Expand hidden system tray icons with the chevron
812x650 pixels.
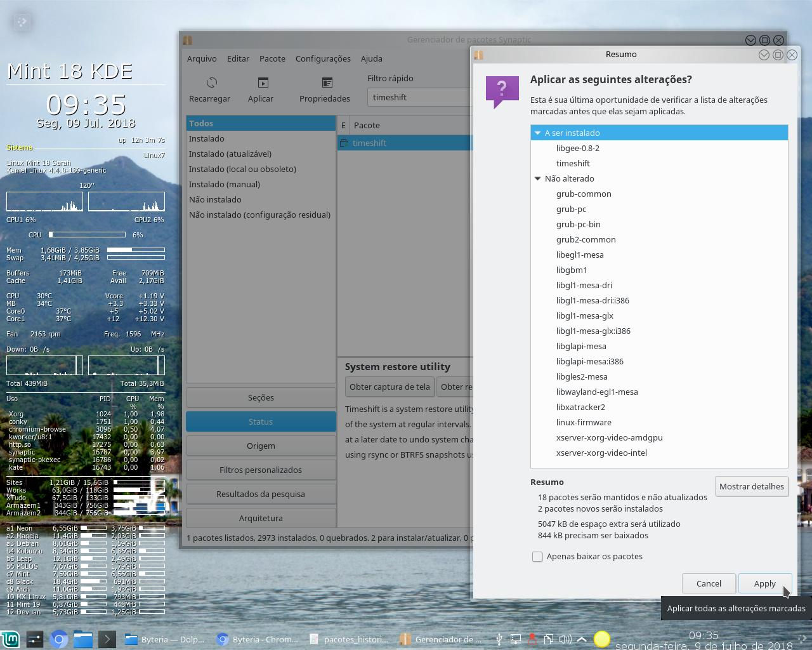click(582, 639)
